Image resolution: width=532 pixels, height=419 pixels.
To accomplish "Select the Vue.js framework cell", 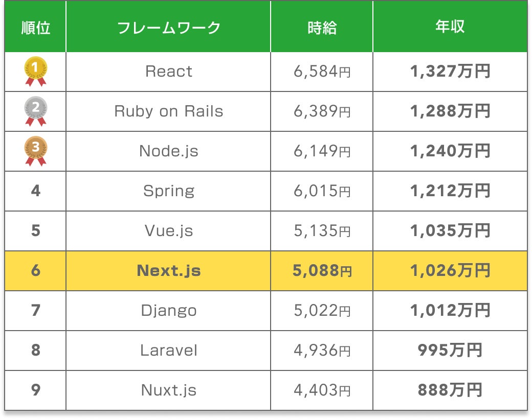I will click(169, 230).
